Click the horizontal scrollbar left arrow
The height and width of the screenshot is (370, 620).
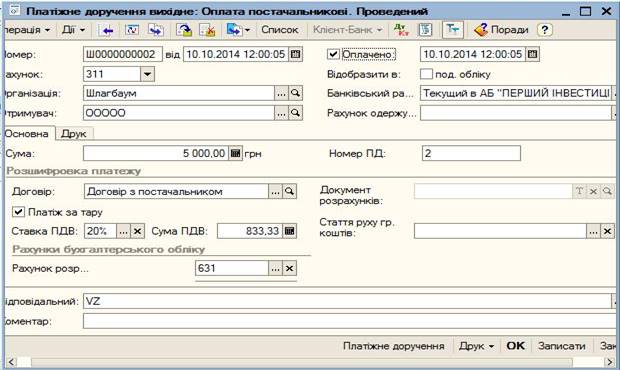pos(11,362)
